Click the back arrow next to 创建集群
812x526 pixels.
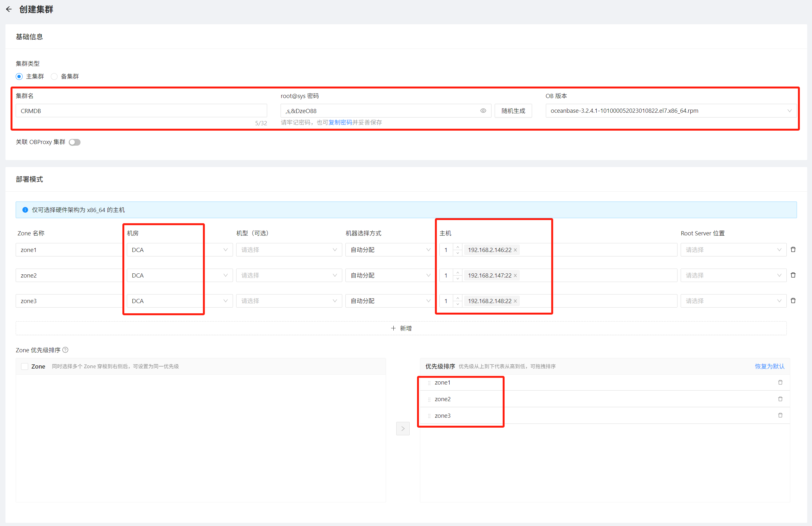(x=9, y=9)
